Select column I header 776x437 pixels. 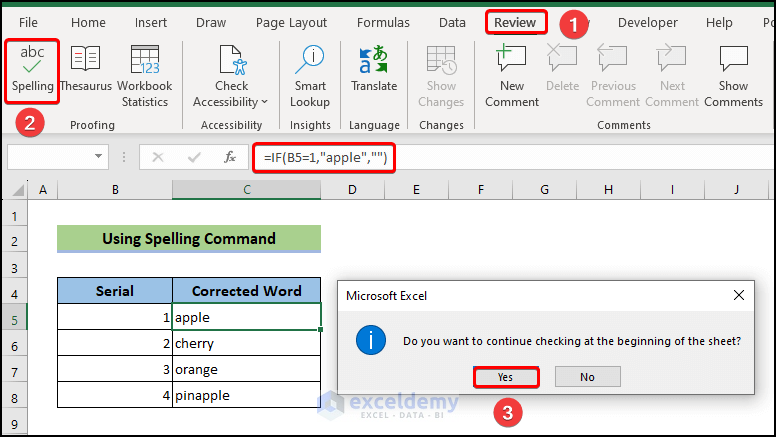tap(672, 190)
